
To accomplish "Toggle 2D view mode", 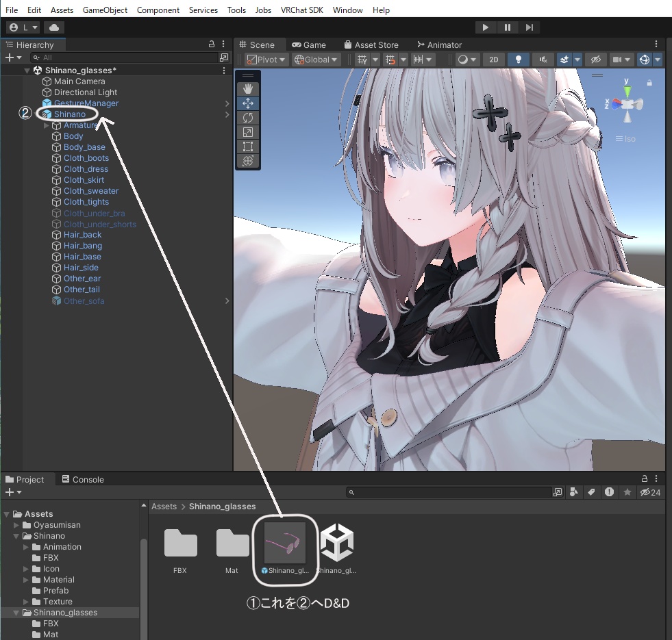I will [x=494, y=60].
